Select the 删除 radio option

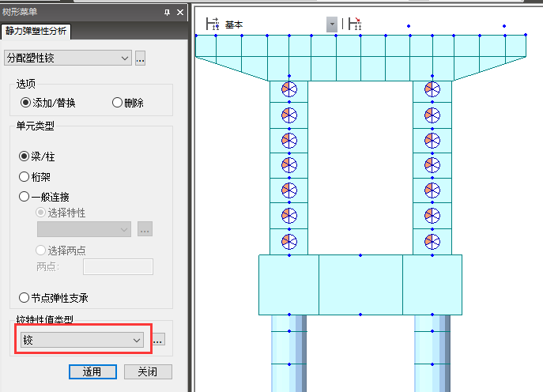tap(118, 102)
